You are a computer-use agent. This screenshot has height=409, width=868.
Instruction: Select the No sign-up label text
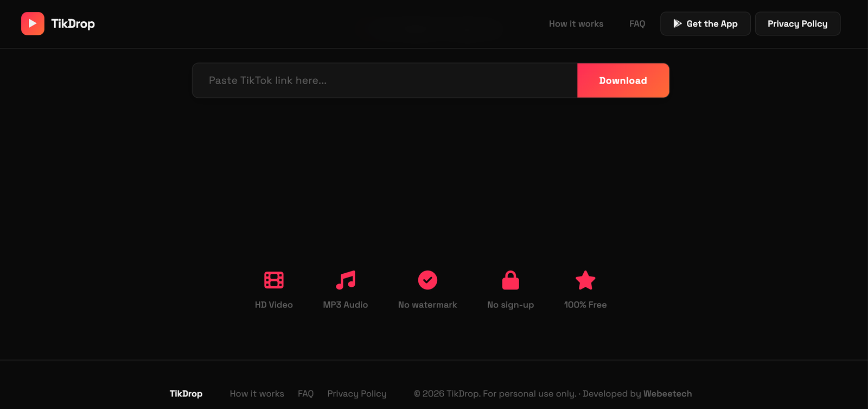510,305
